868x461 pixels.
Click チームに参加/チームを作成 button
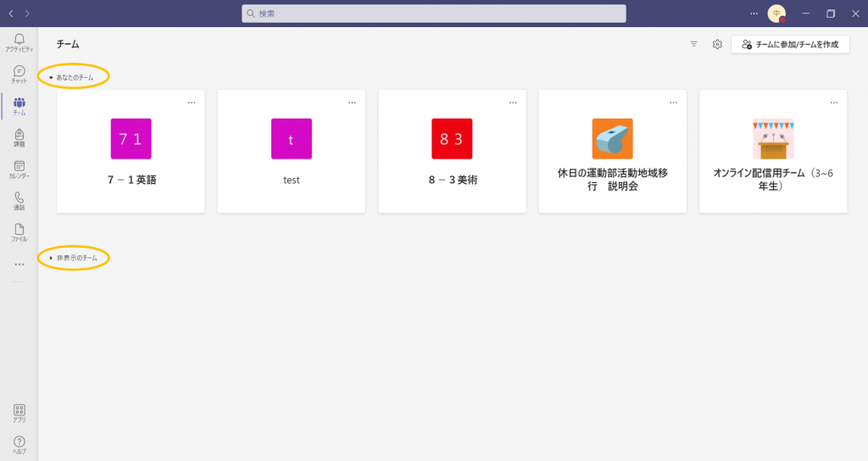(x=790, y=44)
